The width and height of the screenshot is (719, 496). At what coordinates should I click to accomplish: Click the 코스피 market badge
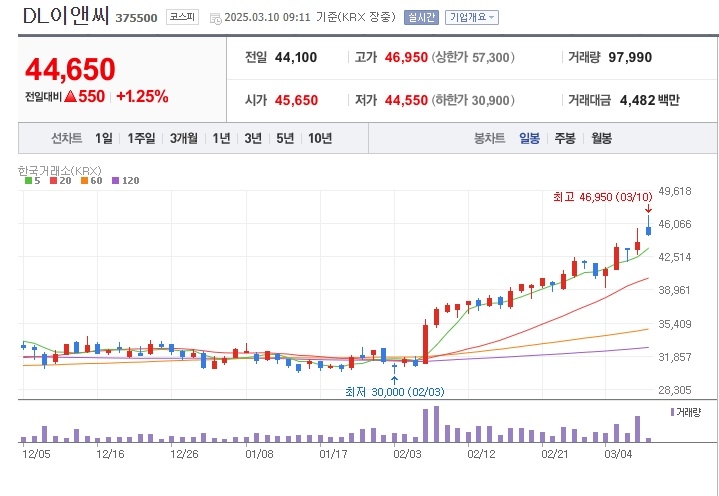pos(183,17)
